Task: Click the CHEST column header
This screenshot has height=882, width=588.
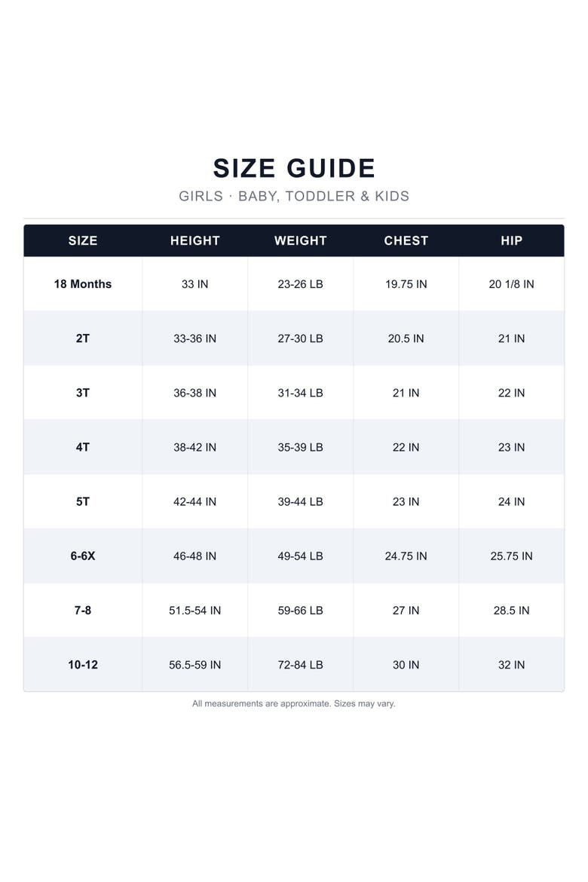Action: coord(406,240)
